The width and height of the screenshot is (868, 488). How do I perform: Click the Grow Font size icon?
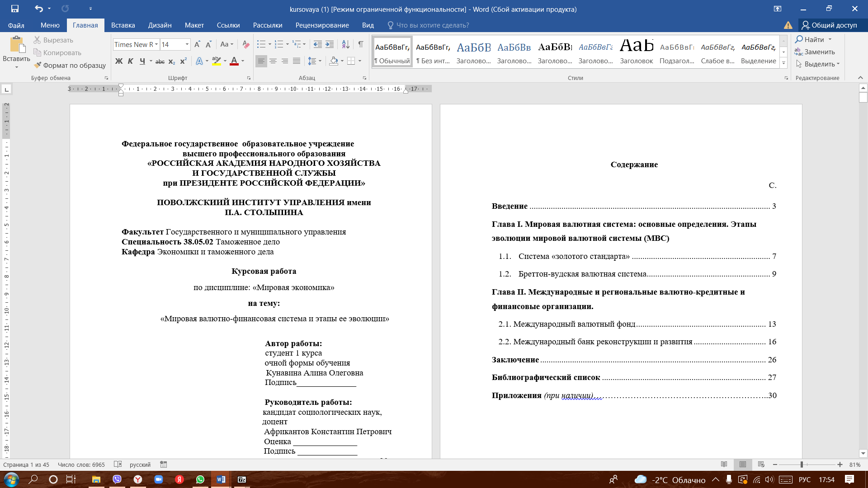tap(197, 44)
